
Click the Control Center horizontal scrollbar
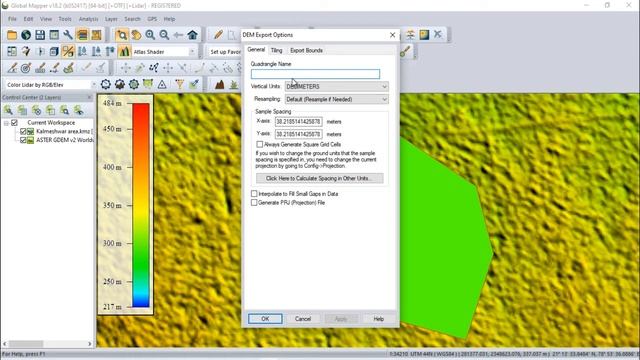[x=48, y=344]
